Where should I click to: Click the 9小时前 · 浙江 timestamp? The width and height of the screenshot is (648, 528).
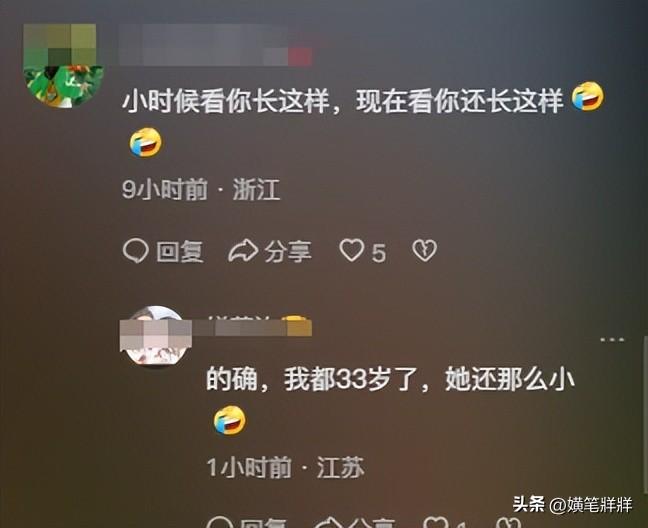click(201, 190)
